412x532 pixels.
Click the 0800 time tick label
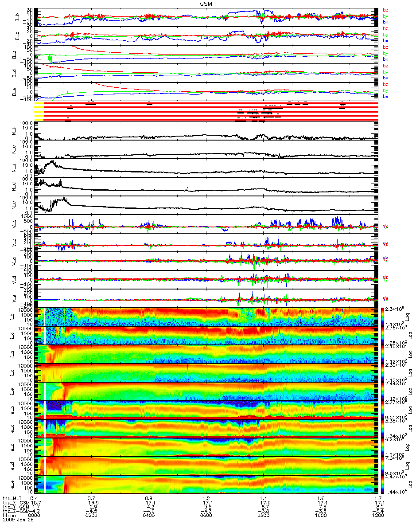tap(264, 514)
